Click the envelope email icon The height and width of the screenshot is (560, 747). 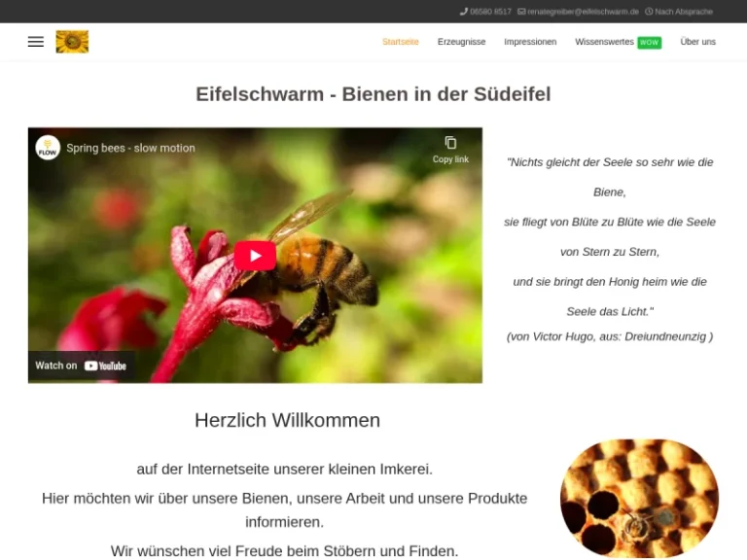521,12
